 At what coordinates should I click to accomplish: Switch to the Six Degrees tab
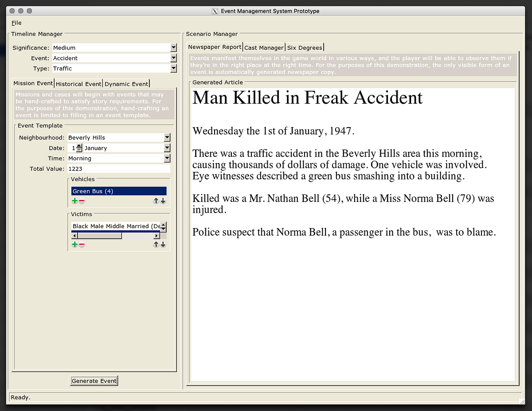click(x=304, y=47)
